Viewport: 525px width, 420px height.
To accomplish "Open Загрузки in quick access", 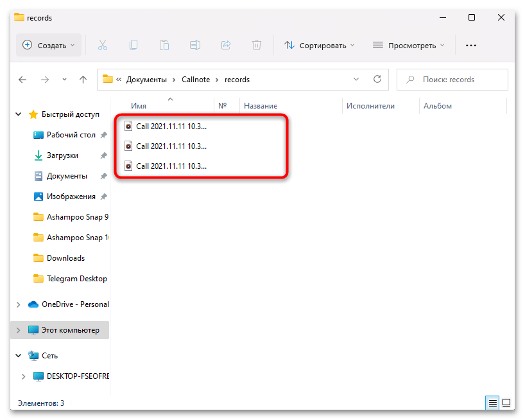I will pyautogui.click(x=62, y=155).
